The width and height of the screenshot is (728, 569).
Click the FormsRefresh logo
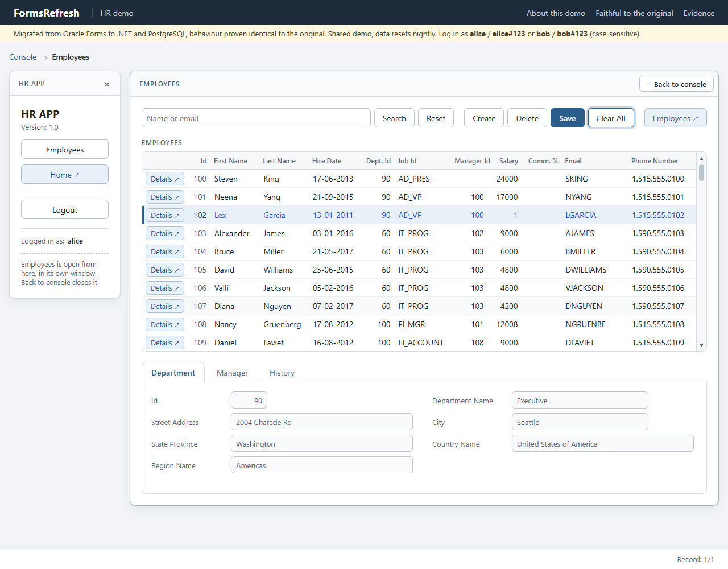47,13
